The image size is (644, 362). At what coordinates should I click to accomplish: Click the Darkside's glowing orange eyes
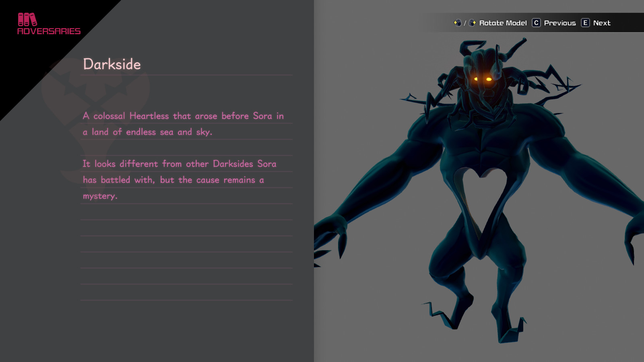click(x=483, y=78)
